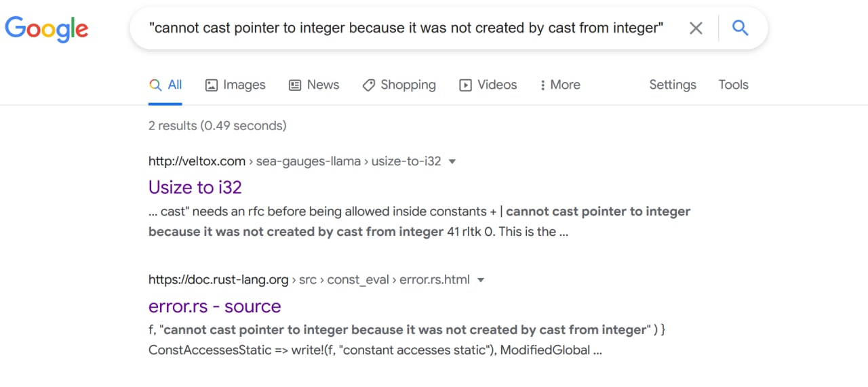Go to the Videos tab
This screenshot has width=868, height=387.
coord(488,85)
